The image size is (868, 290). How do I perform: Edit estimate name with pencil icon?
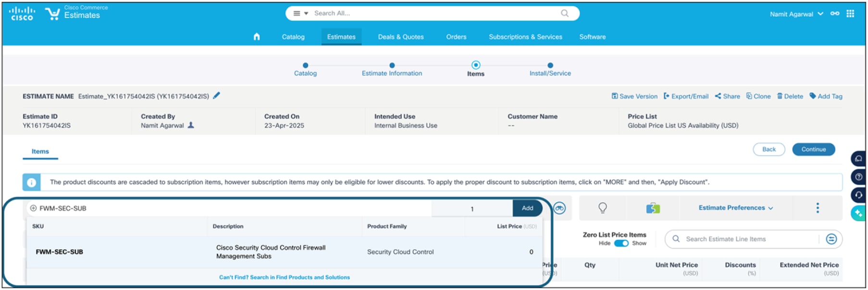[217, 96]
